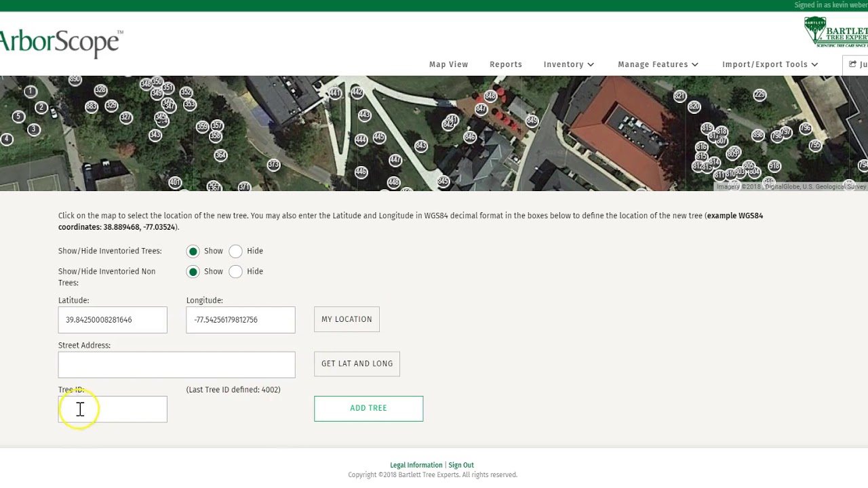868x488 pixels.
Task: Select tree marker 441 on the map
Action: [x=335, y=93]
